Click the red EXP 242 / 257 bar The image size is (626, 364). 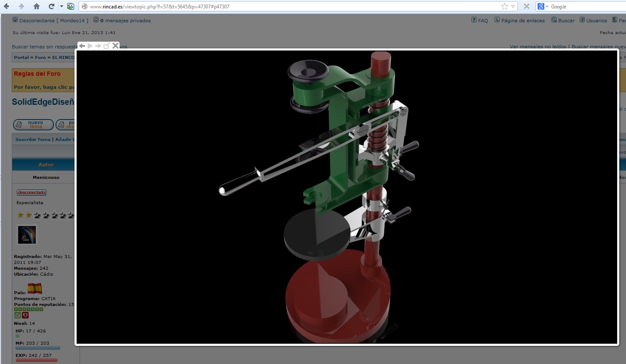tap(36, 360)
